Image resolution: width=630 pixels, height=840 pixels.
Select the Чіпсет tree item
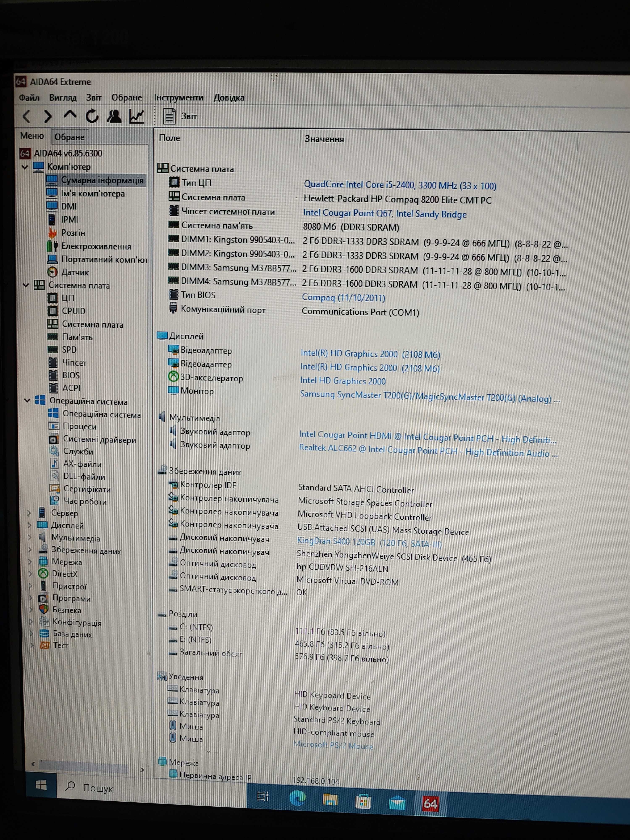[x=68, y=363]
